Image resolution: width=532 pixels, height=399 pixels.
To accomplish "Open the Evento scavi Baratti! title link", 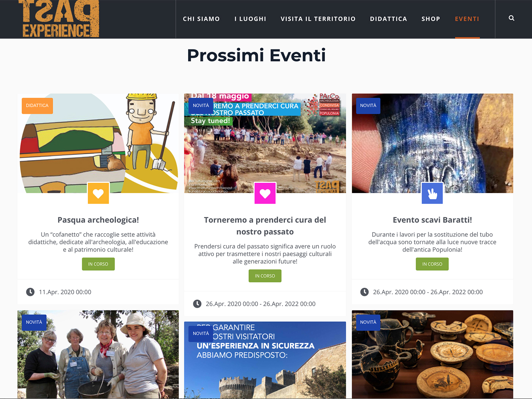I will pos(432,220).
